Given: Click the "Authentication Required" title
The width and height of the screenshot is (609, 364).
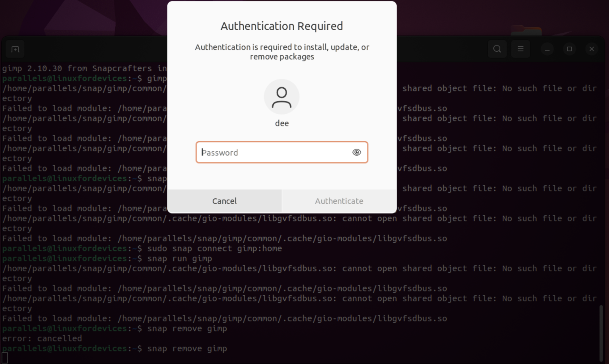Looking at the screenshot, I should click(282, 26).
